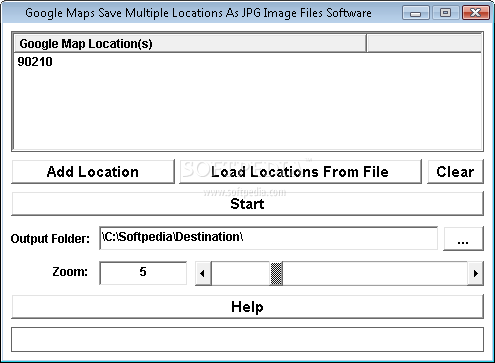Start saving map images
495x363 pixels.
[247, 204]
